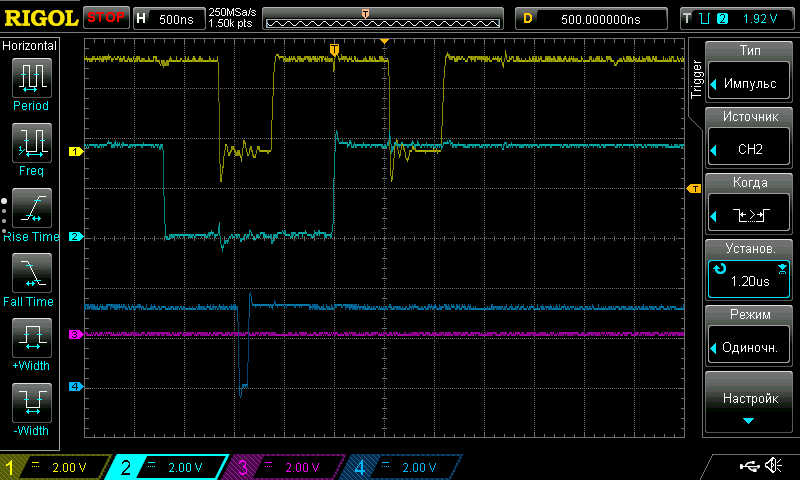Click the USB connection status icon
Screen dimensions: 800x480
click(748, 466)
